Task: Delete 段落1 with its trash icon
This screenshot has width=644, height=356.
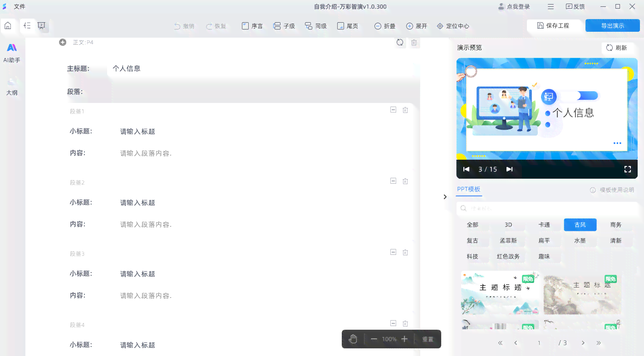Action: click(x=405, y=110)
